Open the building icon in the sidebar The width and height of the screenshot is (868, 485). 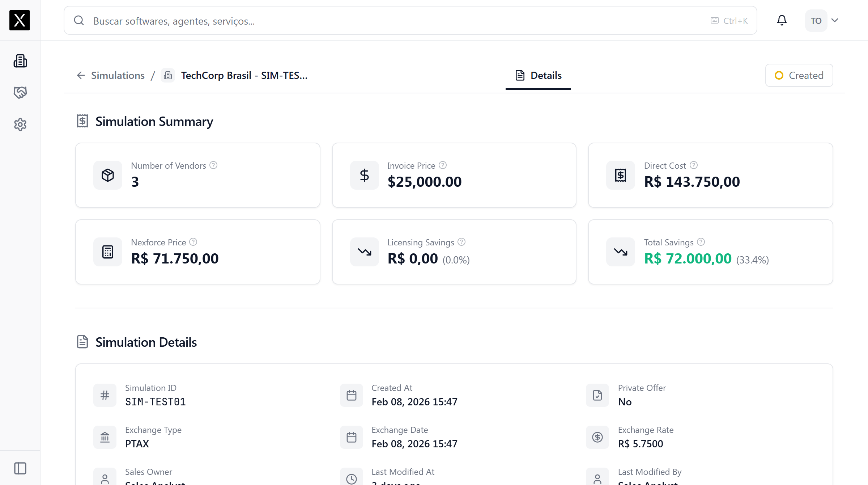coord(20,61)
